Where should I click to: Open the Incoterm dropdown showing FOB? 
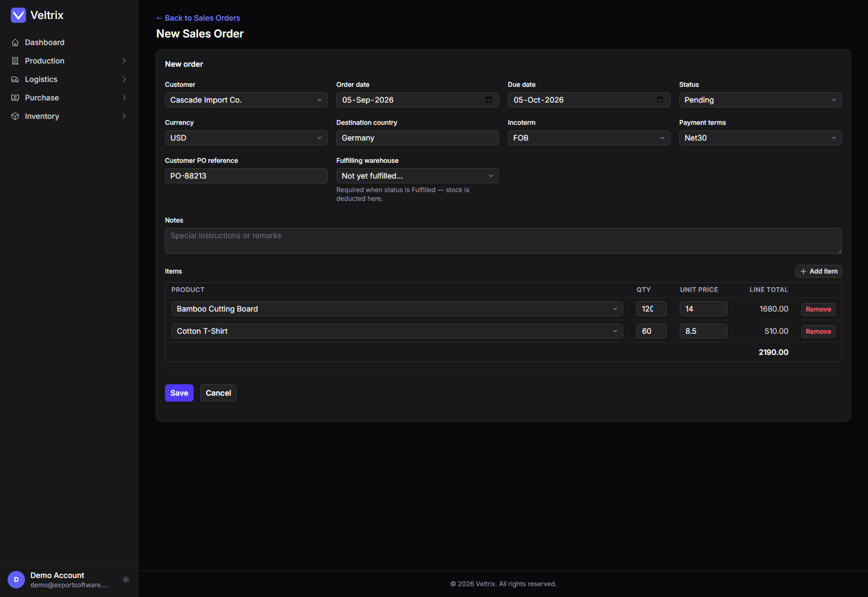(x=589, y=138)
